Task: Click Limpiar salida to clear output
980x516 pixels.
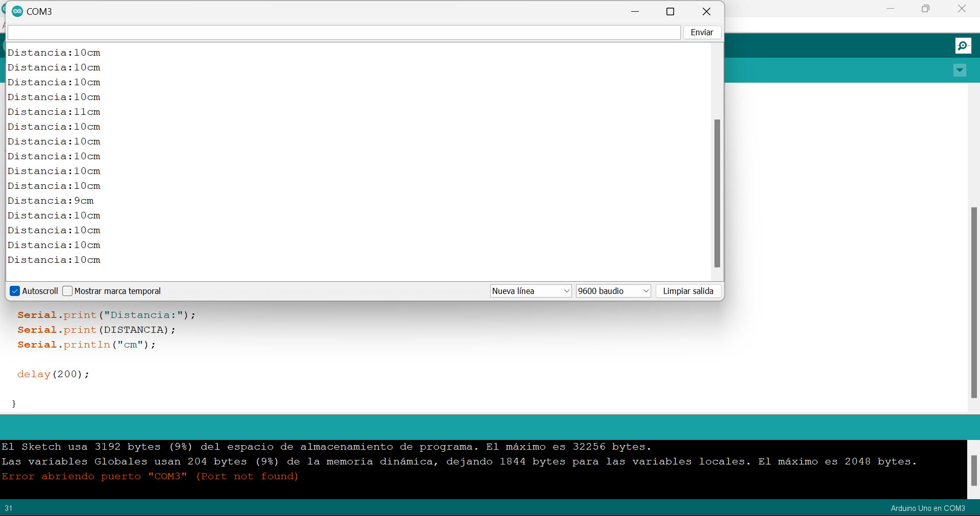Action: pos(688,291)
